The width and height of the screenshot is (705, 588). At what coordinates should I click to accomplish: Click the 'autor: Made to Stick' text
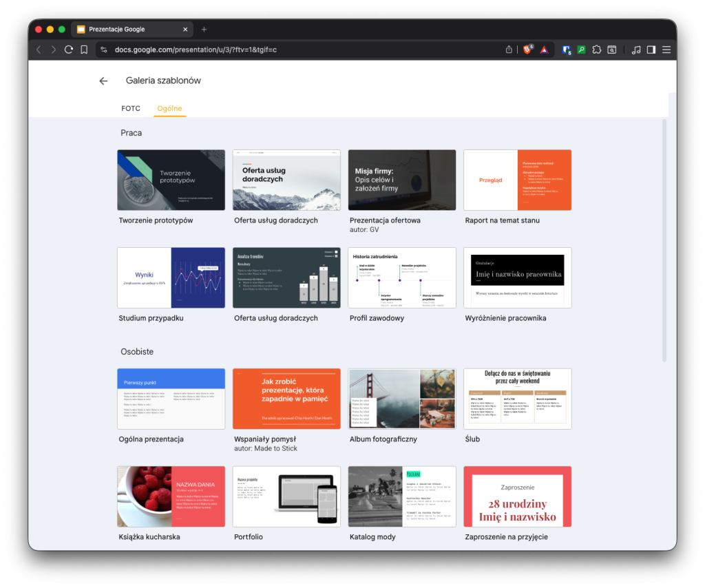pos(266,449)
